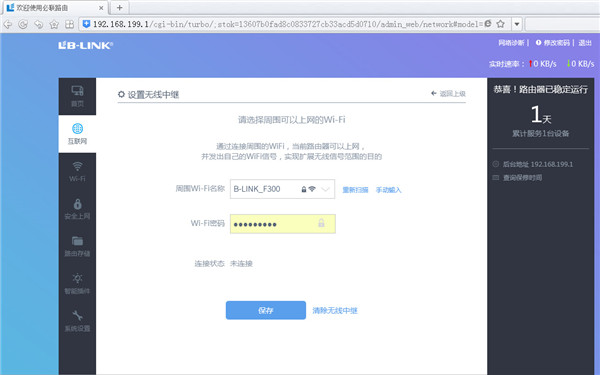Image resolution: width=600 pixels, height=375 pixels.
Task: Open the Wi-Fi section in sidebar
Action: click(77, 171)
